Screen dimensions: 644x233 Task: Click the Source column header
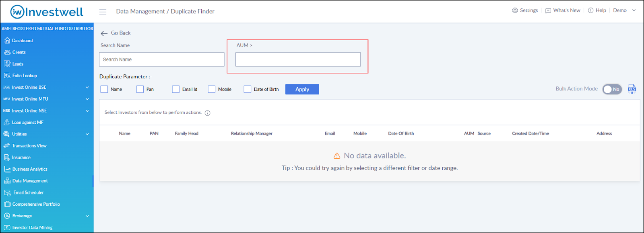pos(484,133)
